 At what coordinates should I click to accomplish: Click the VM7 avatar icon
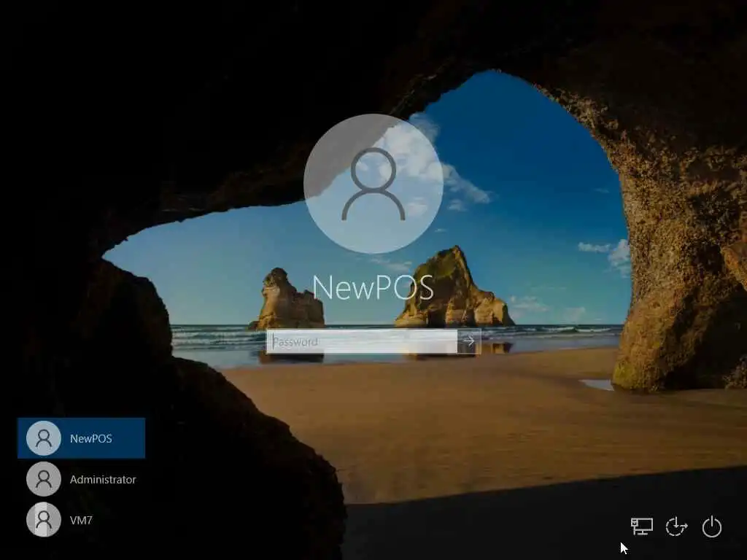click(44, 520)
